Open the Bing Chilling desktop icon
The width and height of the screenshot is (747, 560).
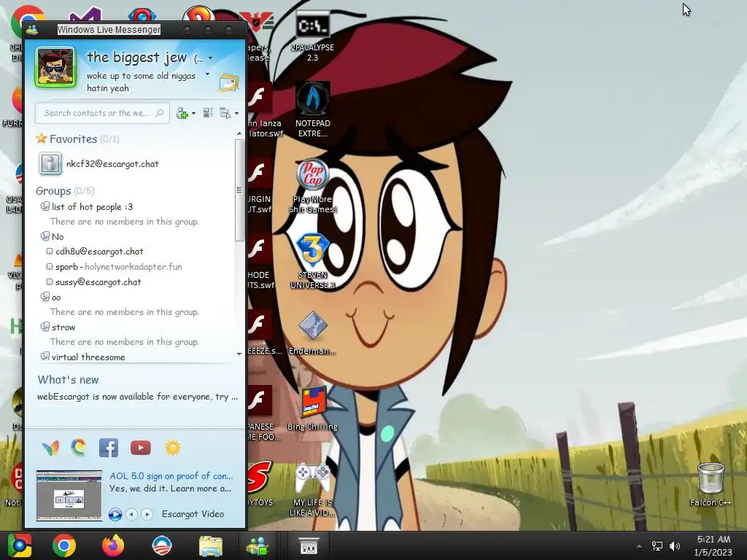coord(312,410)
